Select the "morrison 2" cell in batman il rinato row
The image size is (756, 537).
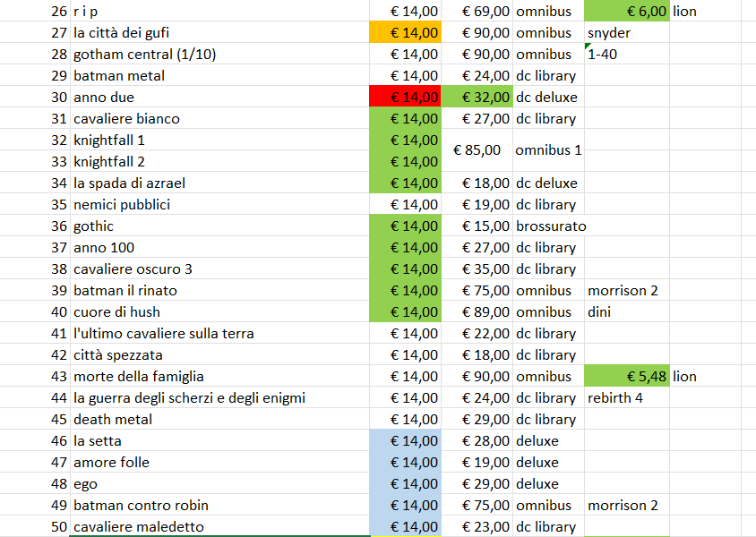pyautogui.click(x=627, y=290)
